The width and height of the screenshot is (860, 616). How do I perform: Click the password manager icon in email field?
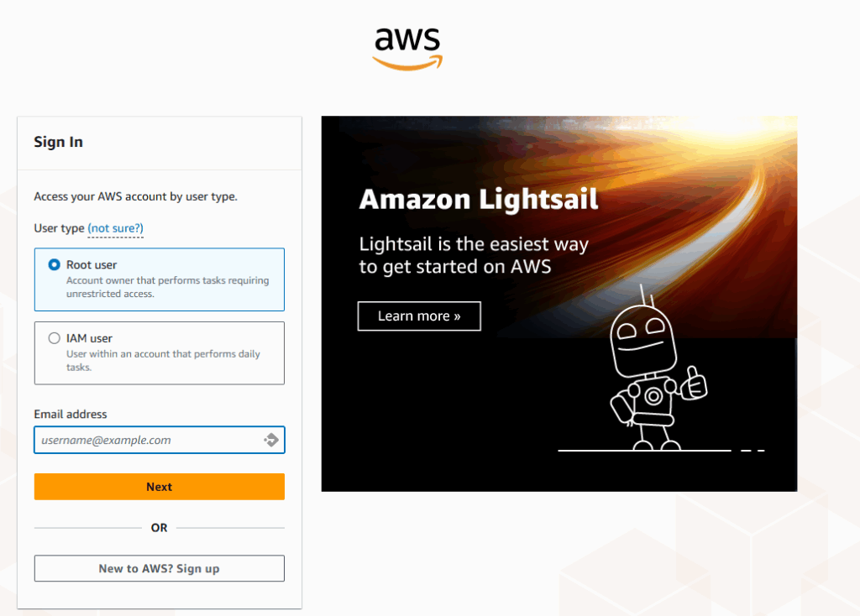point(271,440)
